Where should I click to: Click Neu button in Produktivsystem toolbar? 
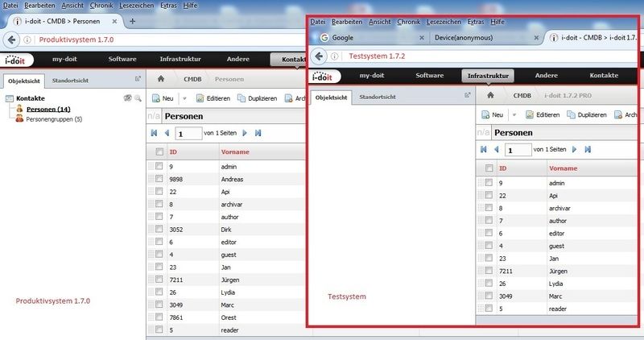point(163,98)
